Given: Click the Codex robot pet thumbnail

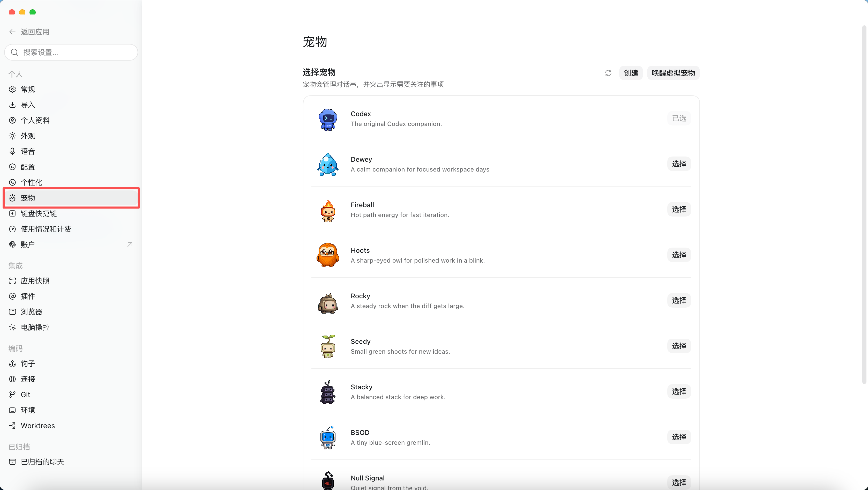Looking at the screenshot, I should click(x=327, y=119).
